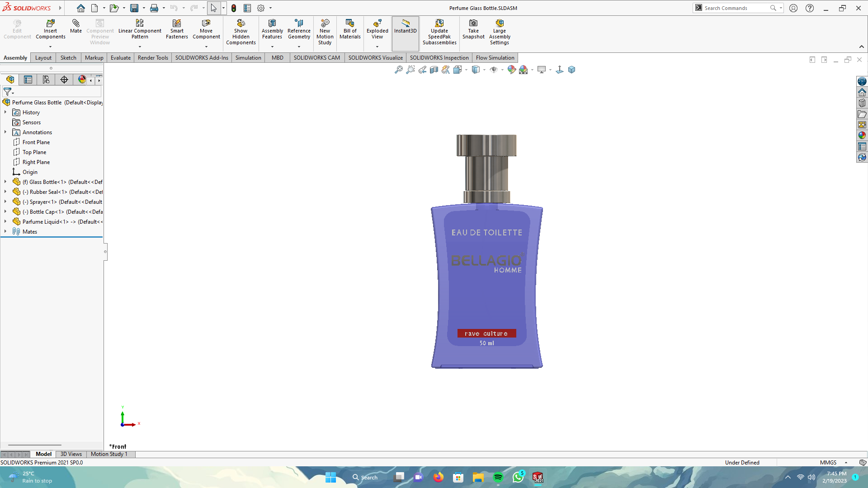Expand the Parfume Liquid<1> component
The image size is (868, 488).
[5, 221]
